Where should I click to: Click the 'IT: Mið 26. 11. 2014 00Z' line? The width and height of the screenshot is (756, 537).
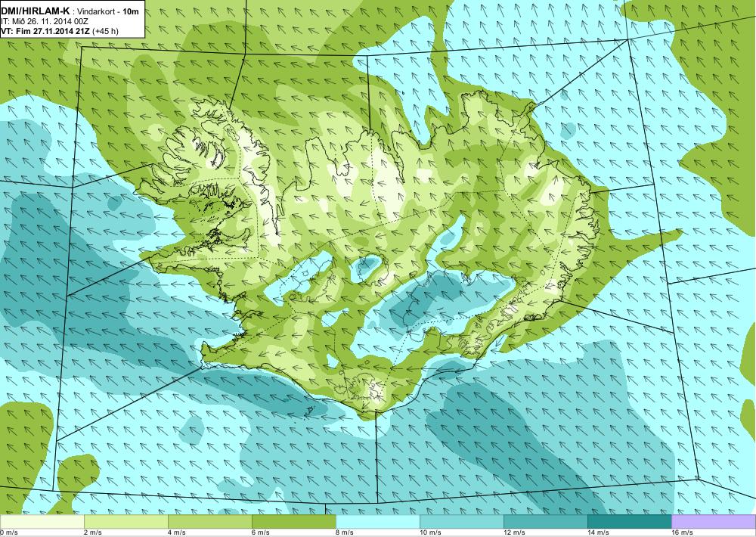pyautogui.click(x=45, y=21)
